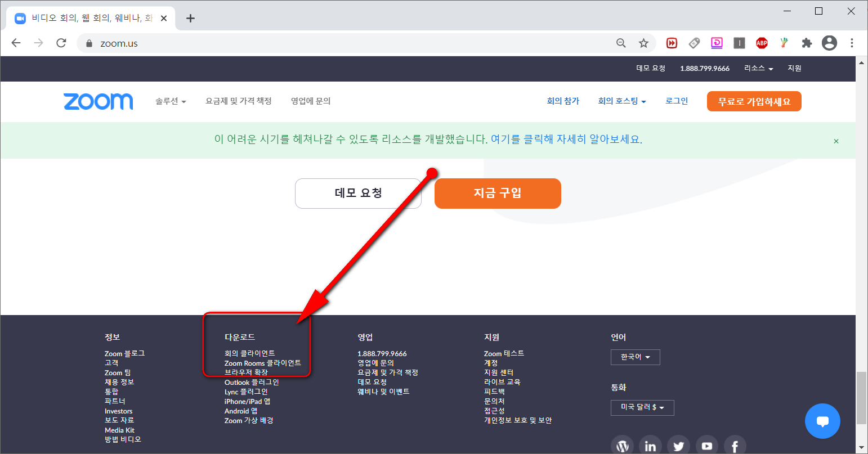Dismiss the green banner with X

pyautogui.click(x=836, y=141)
